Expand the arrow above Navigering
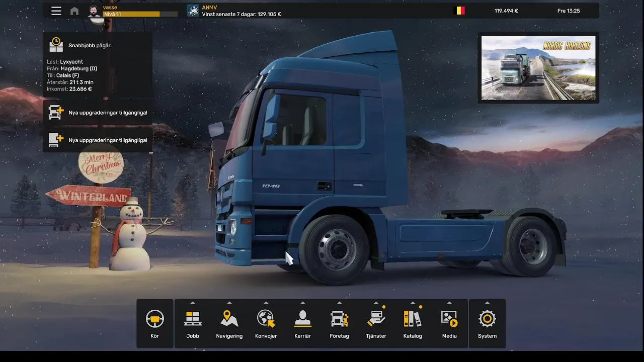The width and height of the screenshot is (644, 362). pos(229,303)
